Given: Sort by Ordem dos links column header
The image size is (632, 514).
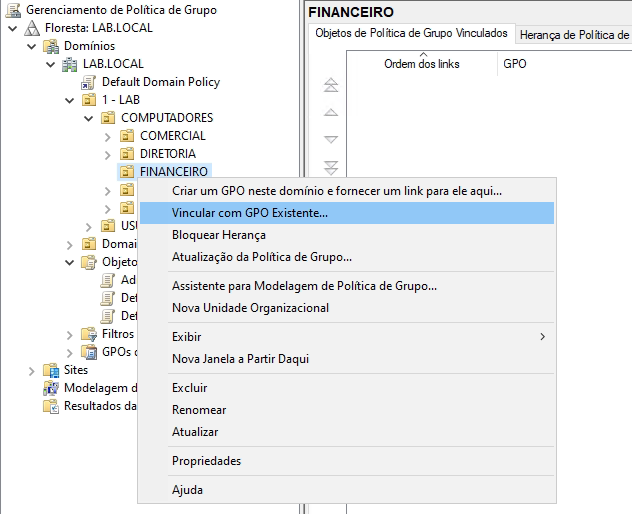Looking at the screenshot, I should (420, 64).
